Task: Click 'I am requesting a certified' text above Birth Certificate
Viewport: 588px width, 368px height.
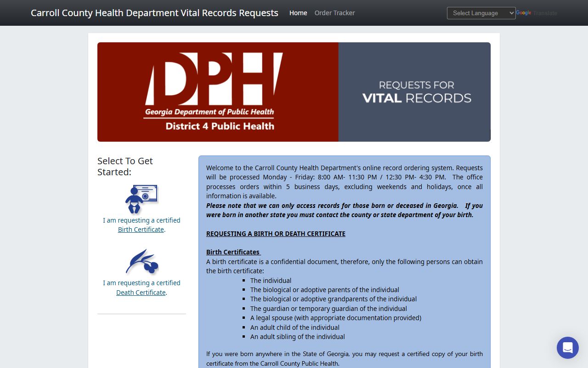Action: (x=141, y=220)
